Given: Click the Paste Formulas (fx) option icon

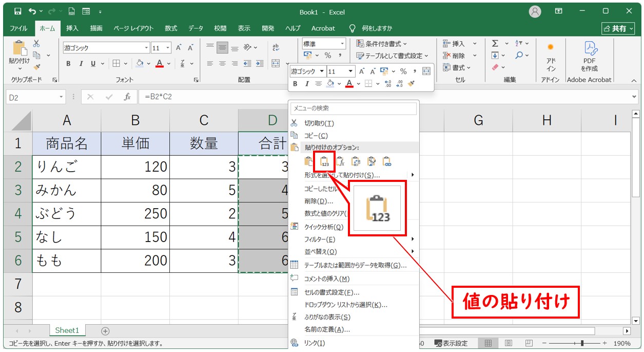Looking at the screenshot, I should tap(340, 161).
